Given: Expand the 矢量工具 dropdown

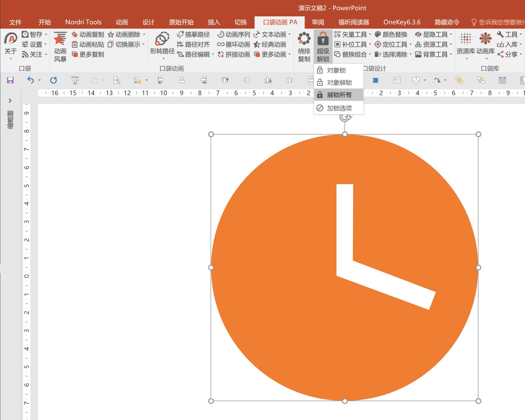Looking at the screenshot, I should (370, 34).
